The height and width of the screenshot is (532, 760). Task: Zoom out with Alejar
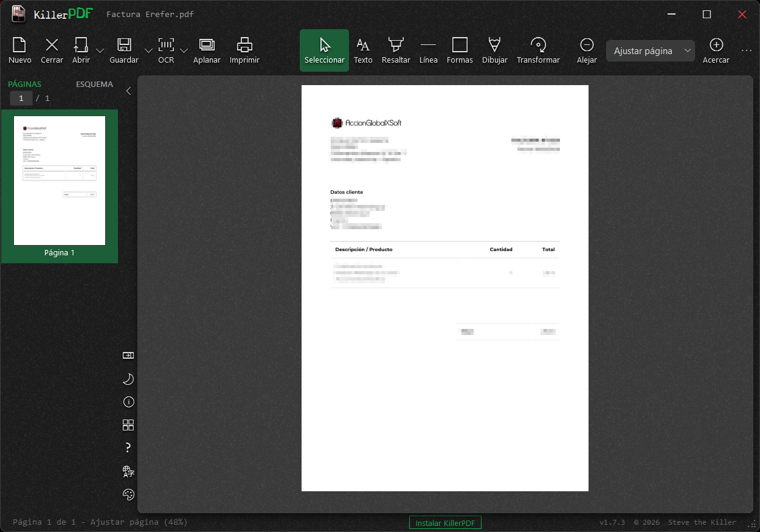click(x=587, y=50)
